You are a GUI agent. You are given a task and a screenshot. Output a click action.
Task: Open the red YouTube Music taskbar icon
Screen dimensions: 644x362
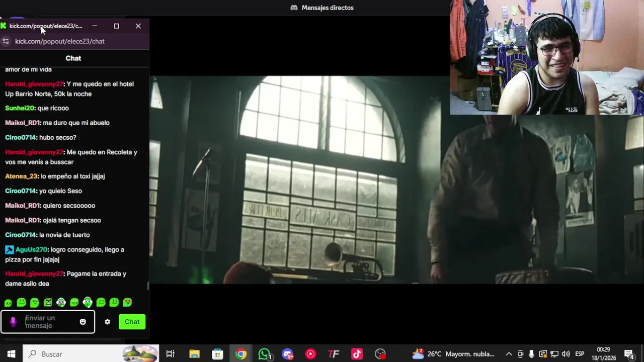click(x=310, y=354)
